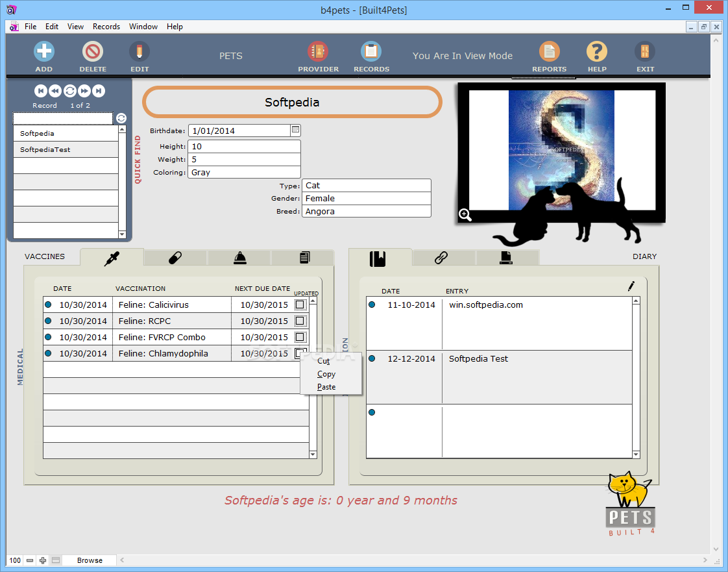Select SoftpediaTest in the quick find list
This screenshot has height=572, width=728.
click(x=66, y=149)
